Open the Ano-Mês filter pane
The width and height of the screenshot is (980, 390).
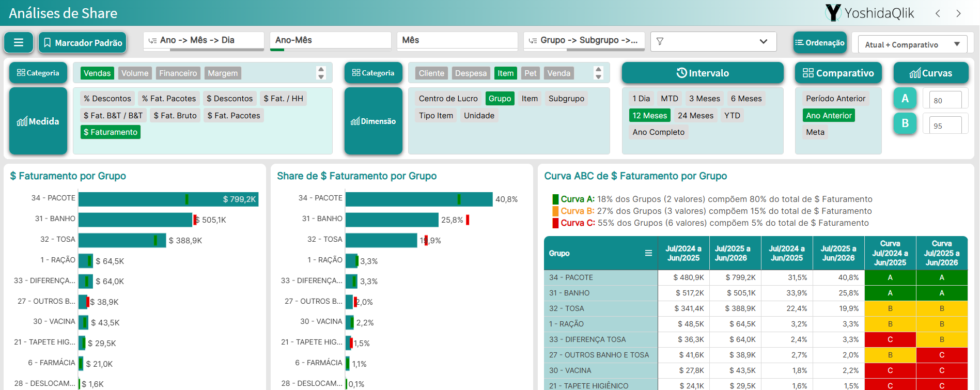[331, 41]
